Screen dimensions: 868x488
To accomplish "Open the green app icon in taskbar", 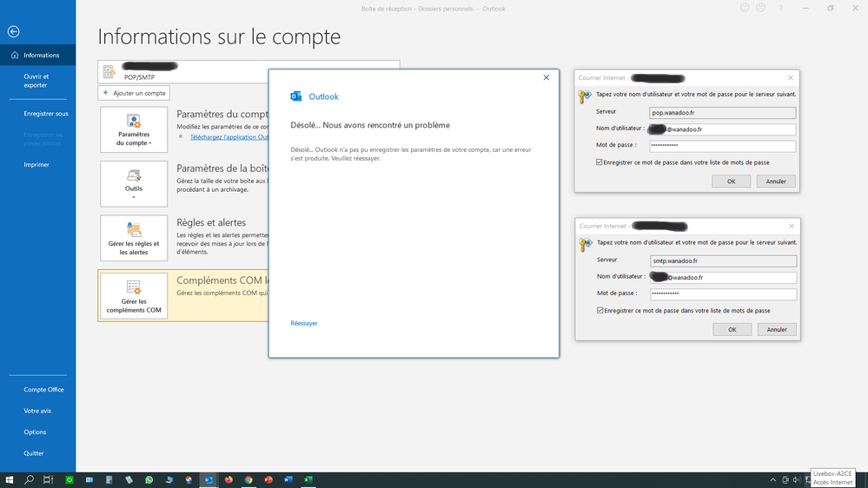I will click(70, 479).
